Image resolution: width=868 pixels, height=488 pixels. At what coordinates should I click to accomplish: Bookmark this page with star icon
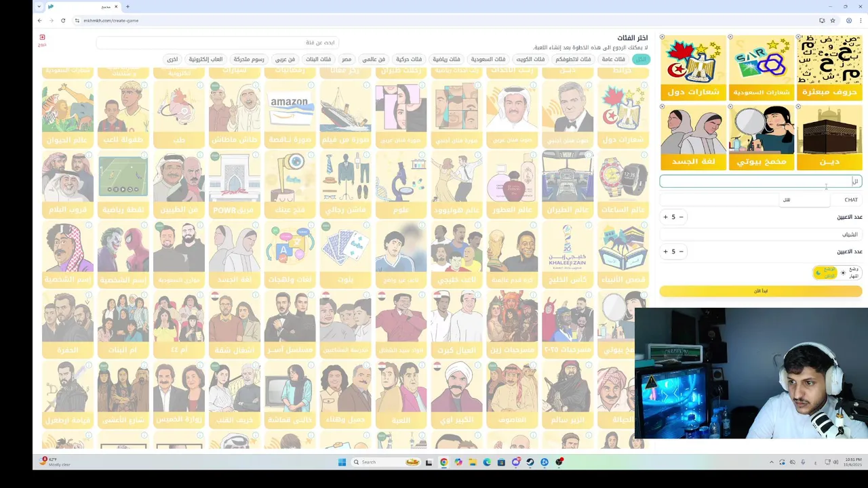[833, 20]
